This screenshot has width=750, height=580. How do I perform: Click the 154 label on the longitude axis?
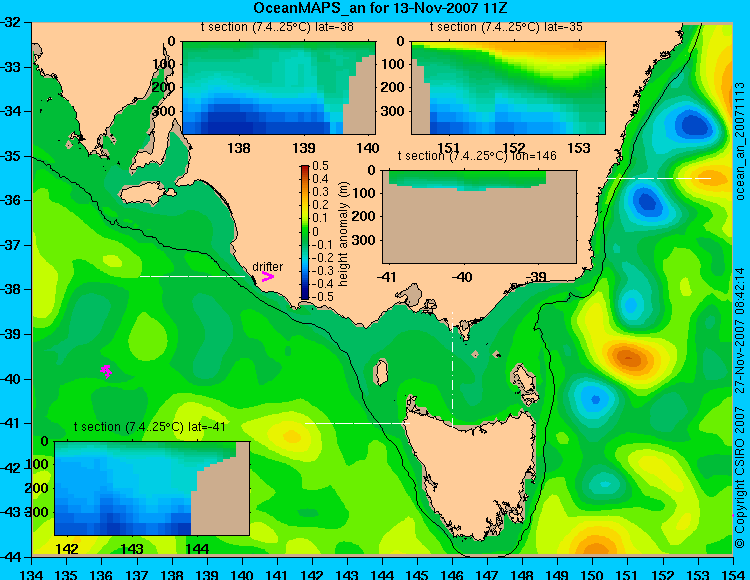pyautogui.click(x=733, y=574)
